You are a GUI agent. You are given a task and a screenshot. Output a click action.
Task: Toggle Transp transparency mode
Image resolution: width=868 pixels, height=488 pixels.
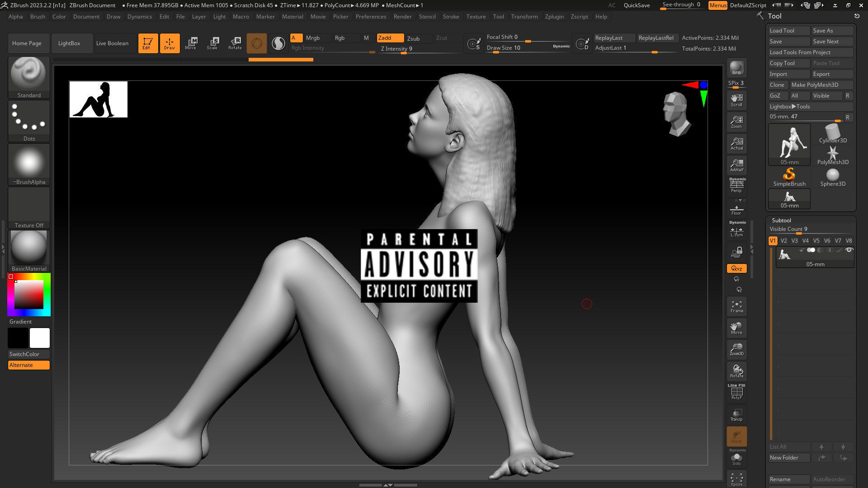point(736,414)
